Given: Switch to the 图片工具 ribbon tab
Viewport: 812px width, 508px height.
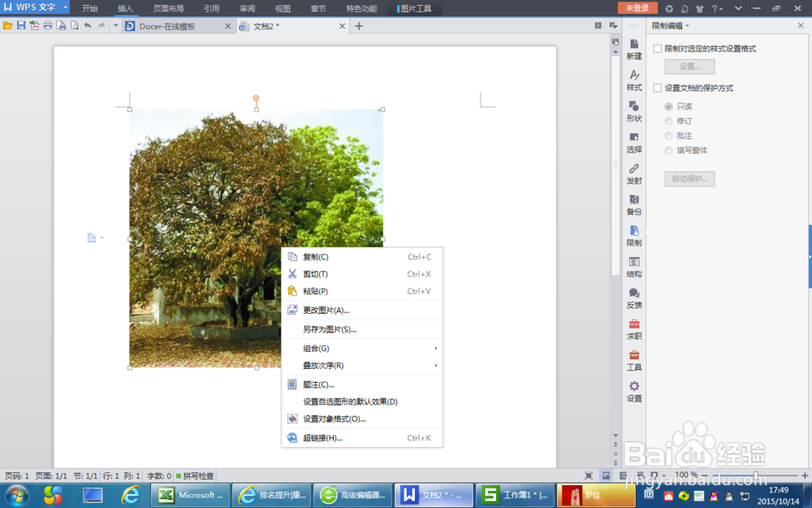Looking at the screenshot, I should 415,9.
